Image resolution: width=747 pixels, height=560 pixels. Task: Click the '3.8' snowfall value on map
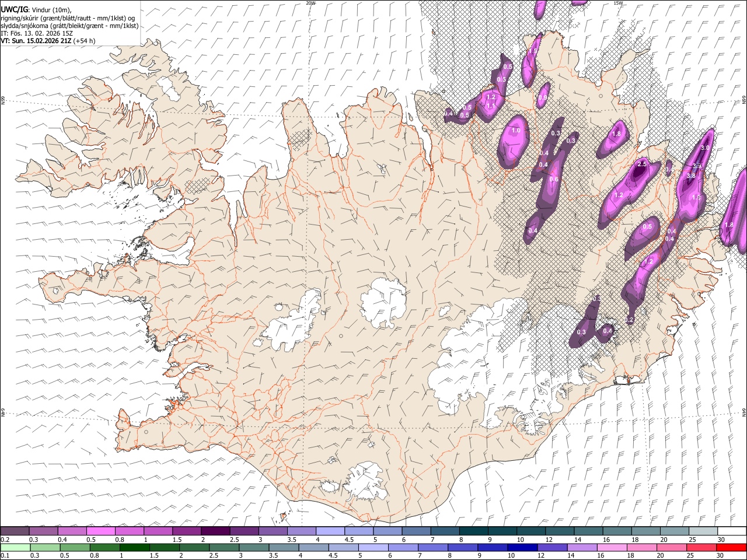pos(692,176)
